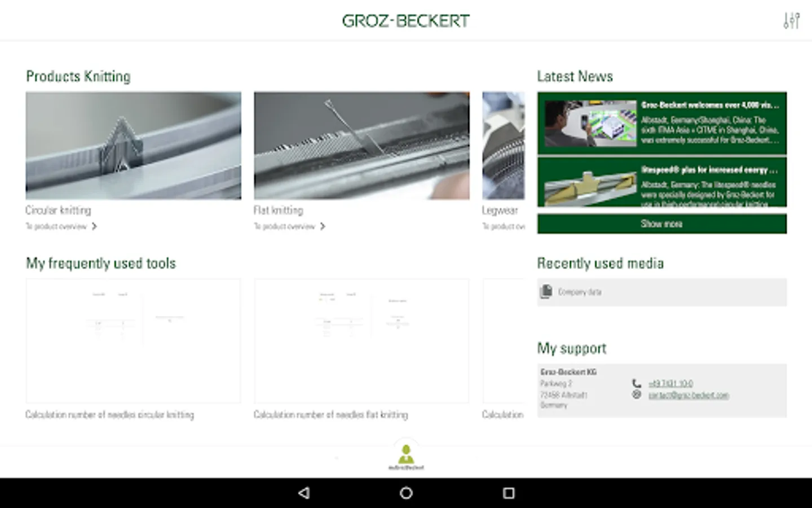Select the 'My support' heading
Screen dimensions: 812x508
[x=571, y=348]
